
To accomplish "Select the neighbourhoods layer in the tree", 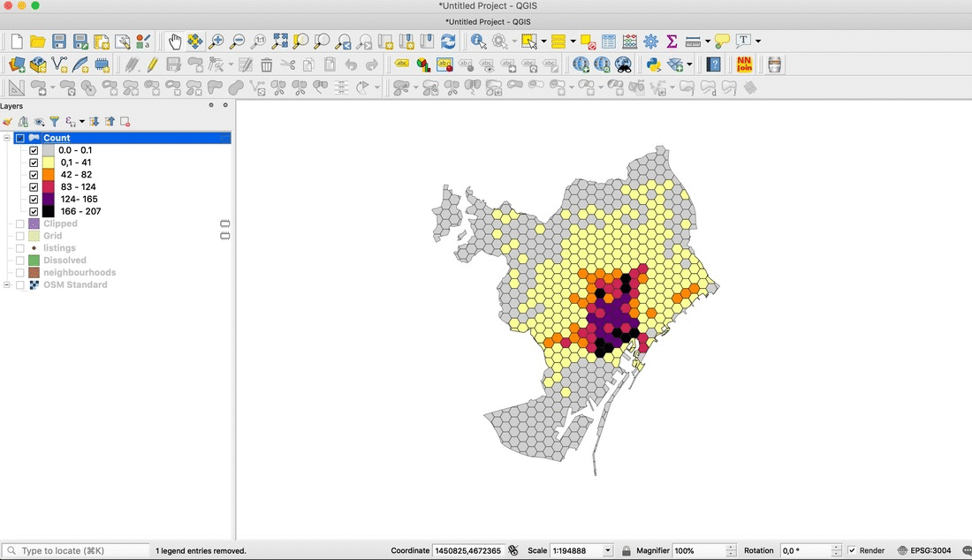I will [x=80, y=273].
